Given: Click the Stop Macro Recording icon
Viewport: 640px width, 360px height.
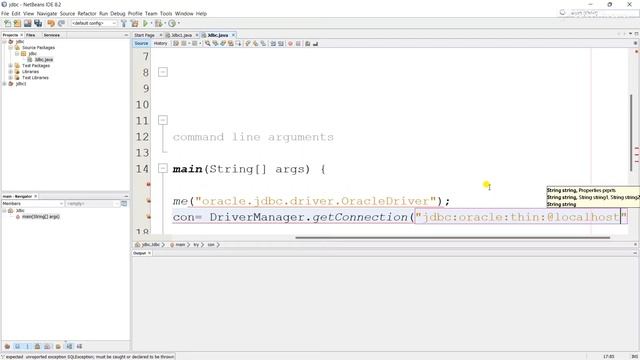Looking at the screenshot, I should pos(298,43).
